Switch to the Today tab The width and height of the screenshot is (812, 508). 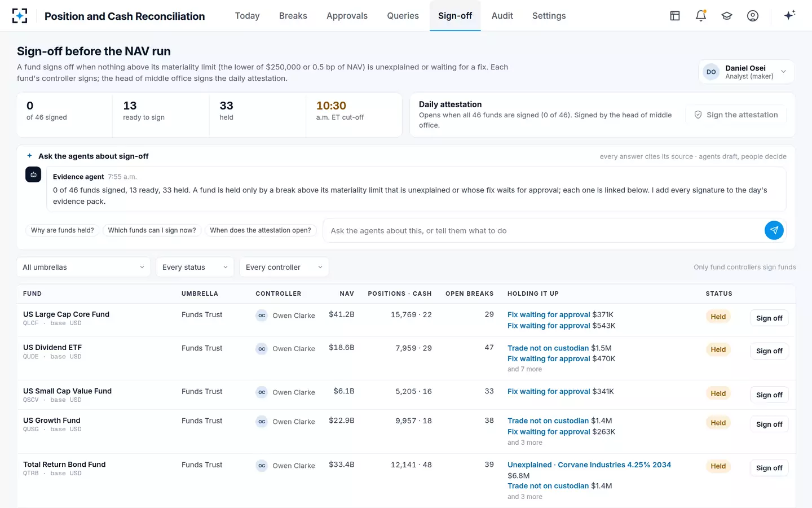point(247,16)
